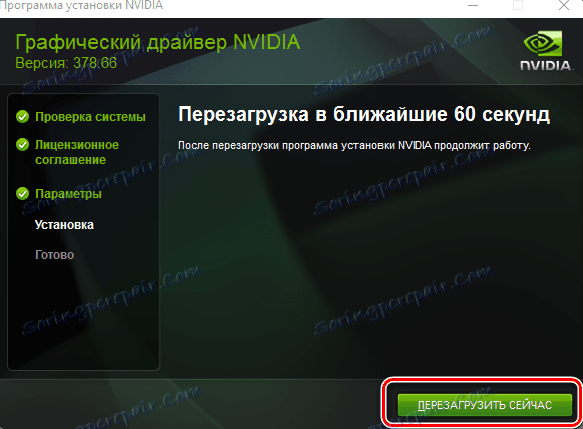This screenshot has width=583, height=429.
Task: Click the green checkmark beside Проверка системы
Action: [23, 117]
